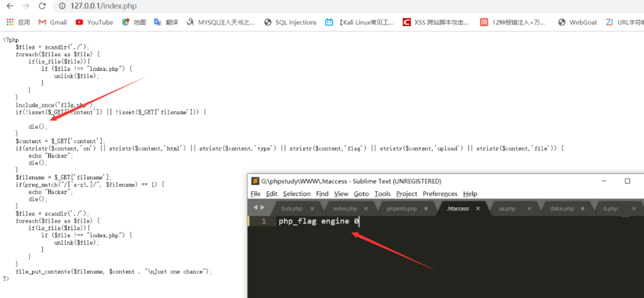This screenshot has height=298, width=644.
Task: Close the .htaccess tab
Action: 479,209
